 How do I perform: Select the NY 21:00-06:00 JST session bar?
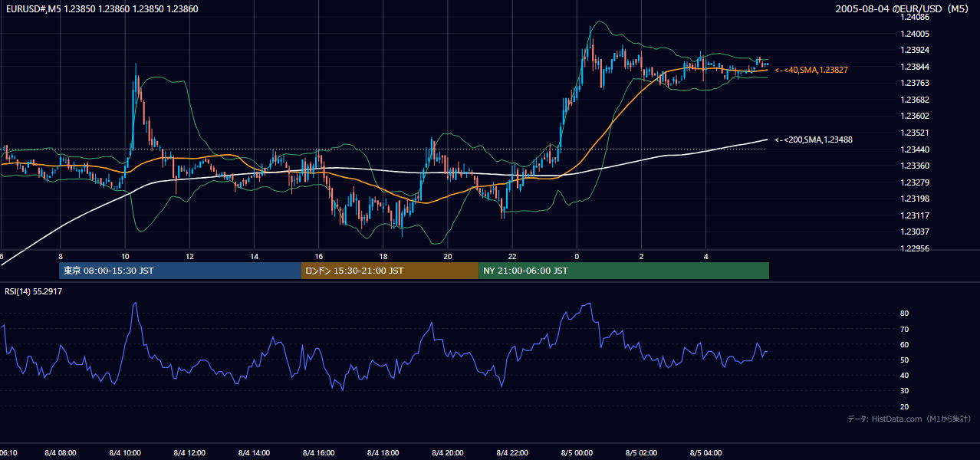624,271
